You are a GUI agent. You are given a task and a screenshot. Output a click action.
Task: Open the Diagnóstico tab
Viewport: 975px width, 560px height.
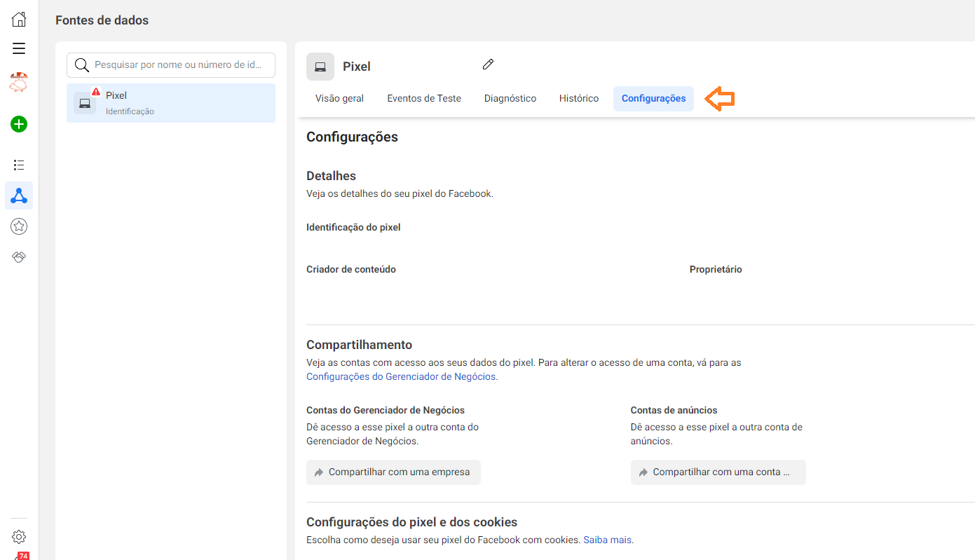click(x=510, y=99)
